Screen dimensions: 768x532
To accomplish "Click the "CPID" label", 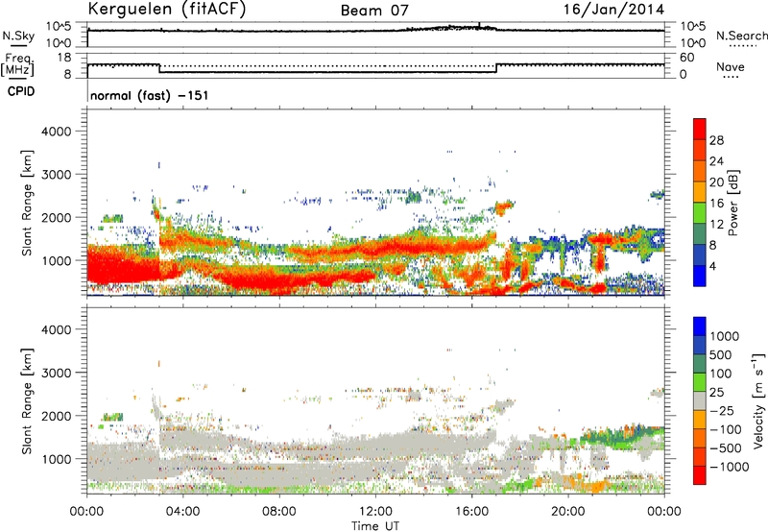I will tap(21, 91).
